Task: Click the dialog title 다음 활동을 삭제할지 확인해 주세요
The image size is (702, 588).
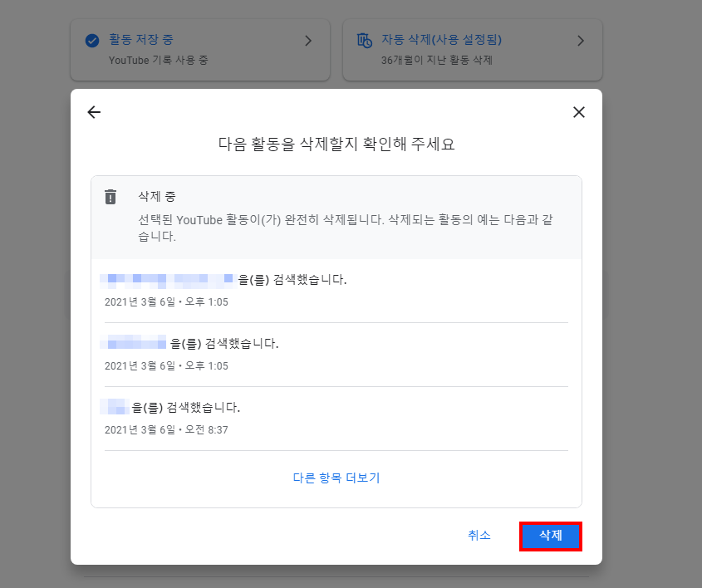Action: coord(336,144)
